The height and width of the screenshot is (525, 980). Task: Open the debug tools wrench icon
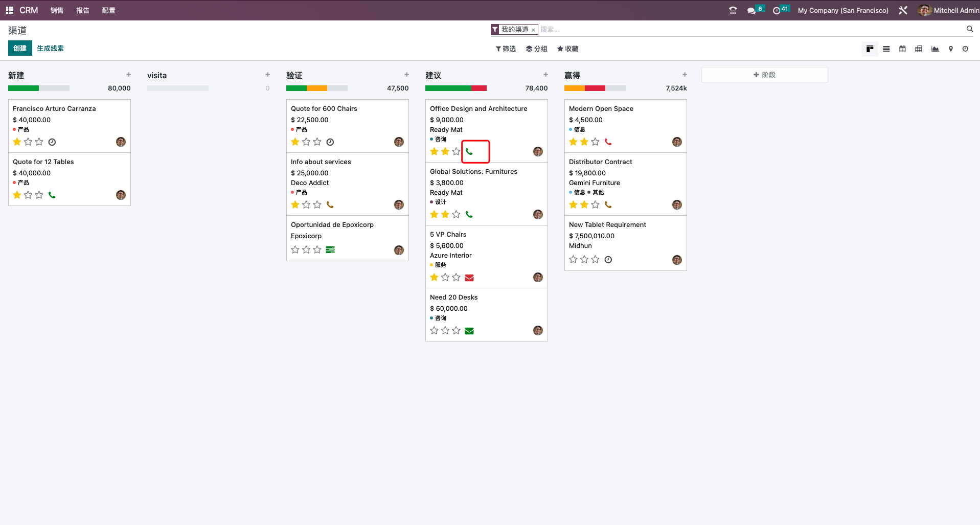point(903,10)
